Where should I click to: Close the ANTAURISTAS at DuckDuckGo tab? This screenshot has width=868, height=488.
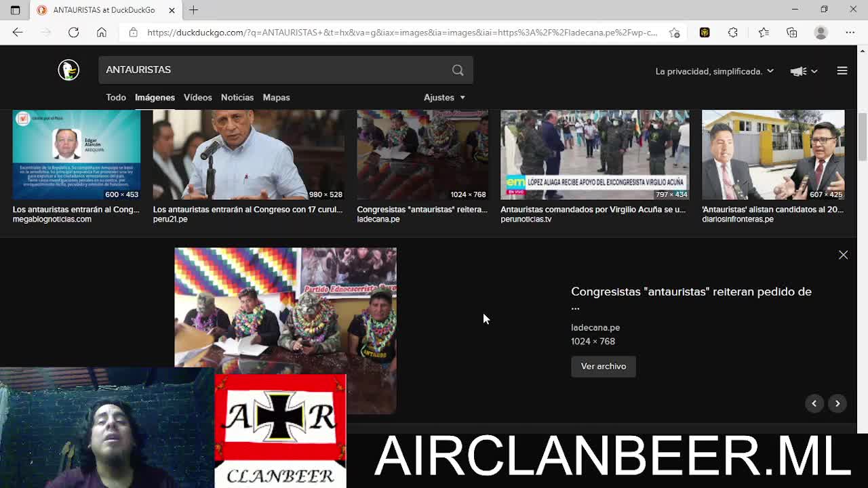(x=172, y=10)
